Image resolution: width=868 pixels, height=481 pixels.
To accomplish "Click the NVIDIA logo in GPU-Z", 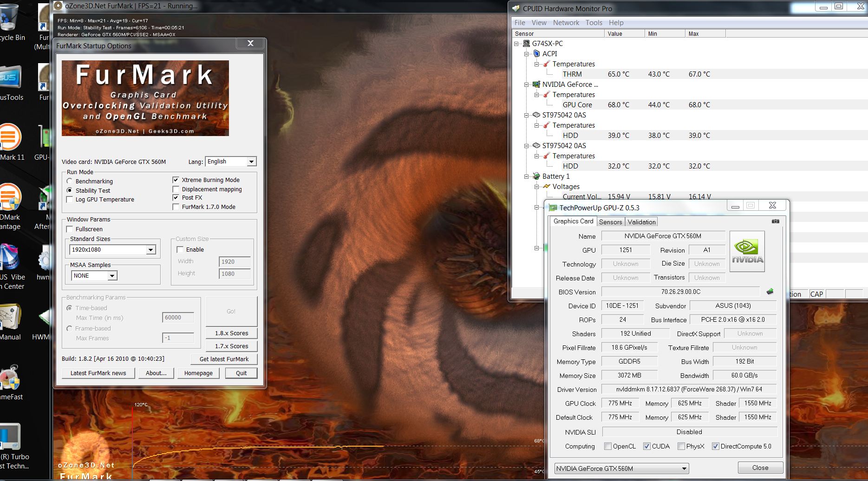I will point(747,251).
